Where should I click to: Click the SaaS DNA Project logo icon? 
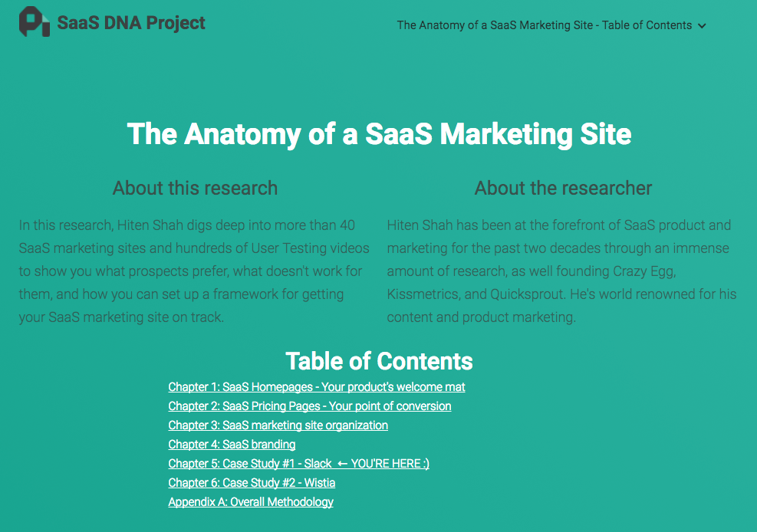pyautogui.click(x=35, y=22)
